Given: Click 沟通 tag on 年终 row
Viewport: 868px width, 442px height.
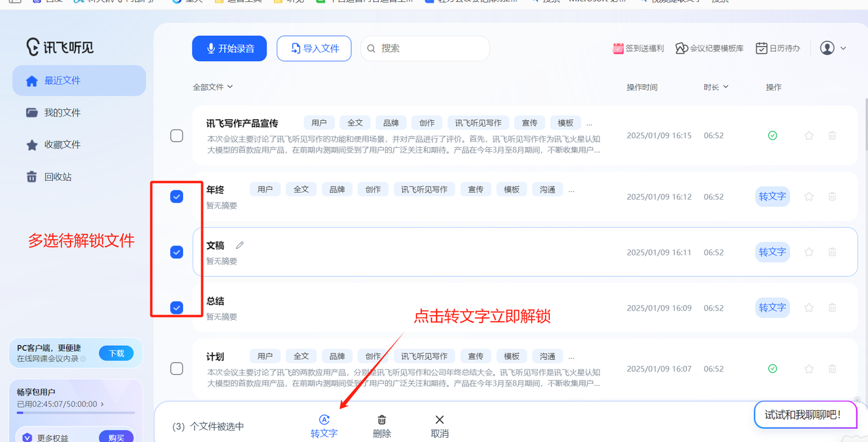Looking at the screenshot, I should [x=548, y=189].
